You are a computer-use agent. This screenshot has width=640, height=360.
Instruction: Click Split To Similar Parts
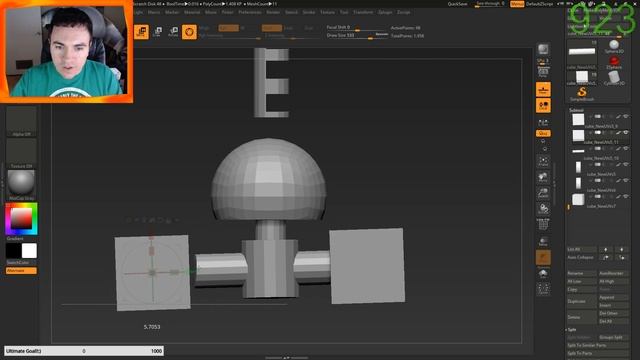[598, 345]
